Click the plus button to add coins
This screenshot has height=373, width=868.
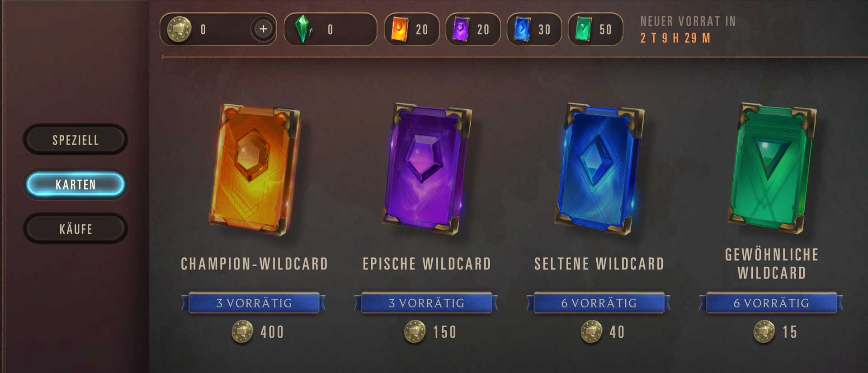[263, 29]
